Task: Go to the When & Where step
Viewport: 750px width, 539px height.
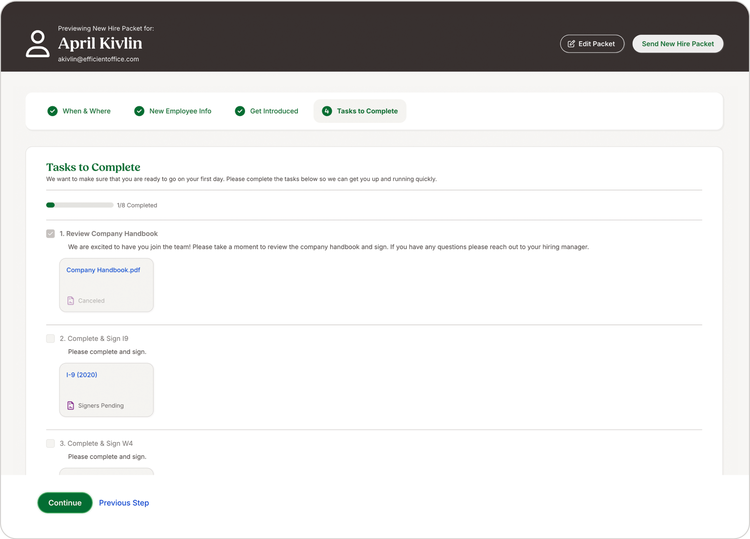Action: coord(79,111)
